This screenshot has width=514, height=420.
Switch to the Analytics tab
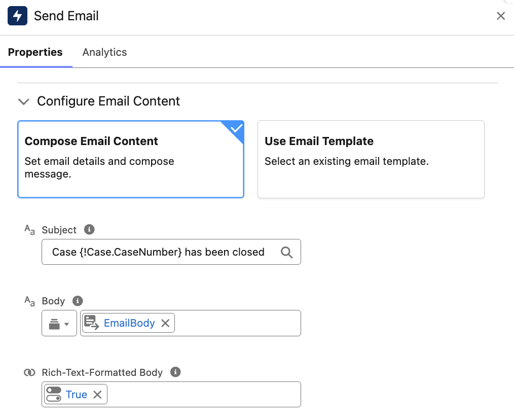(104, 52)
